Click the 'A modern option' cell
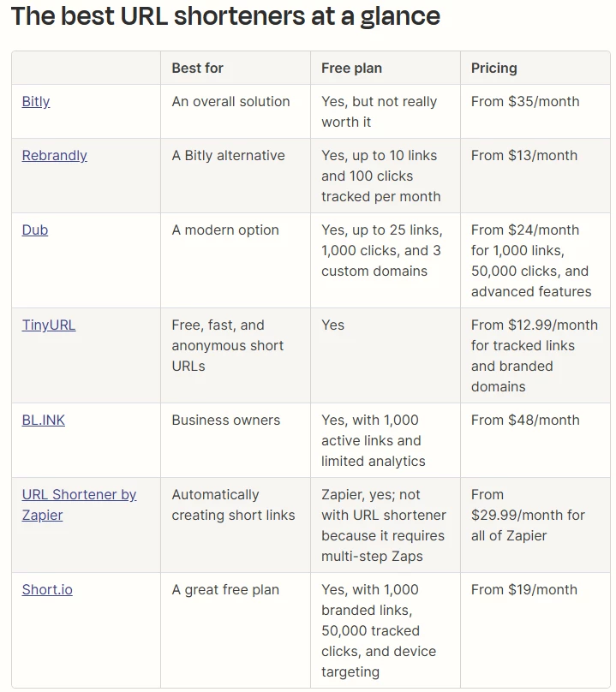Screen dimensions: 616x692 [x=225, y=230]
